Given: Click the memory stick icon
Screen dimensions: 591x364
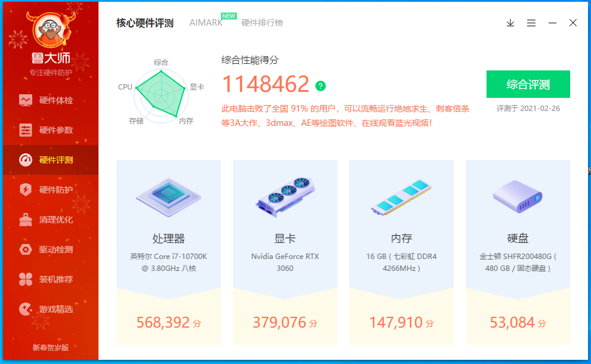Looking at the screenshot, I should 401,197.
